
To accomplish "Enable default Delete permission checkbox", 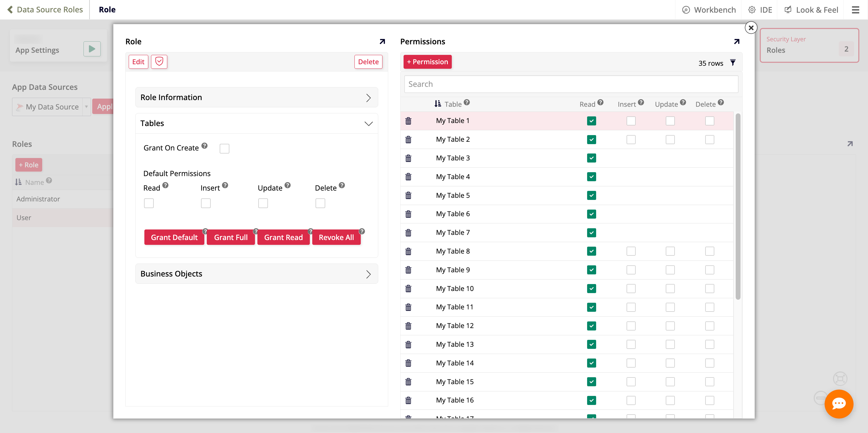I will (320, 203).
